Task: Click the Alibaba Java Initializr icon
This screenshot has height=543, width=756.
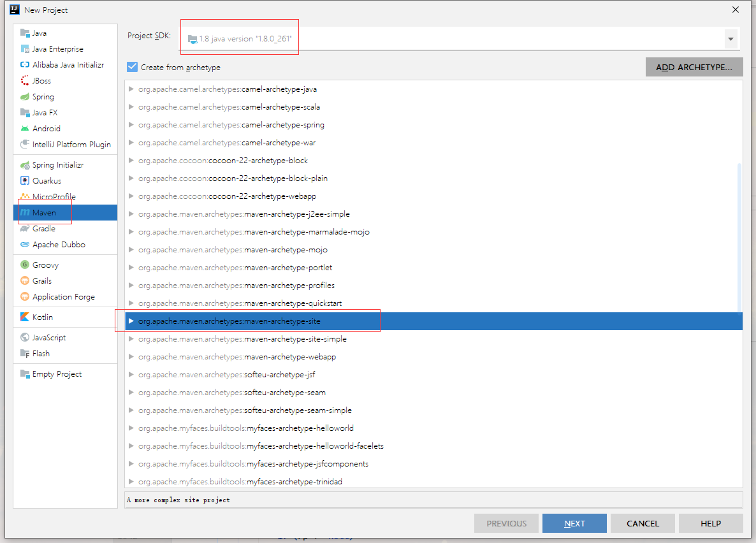Action: click(x=25, y=64)
